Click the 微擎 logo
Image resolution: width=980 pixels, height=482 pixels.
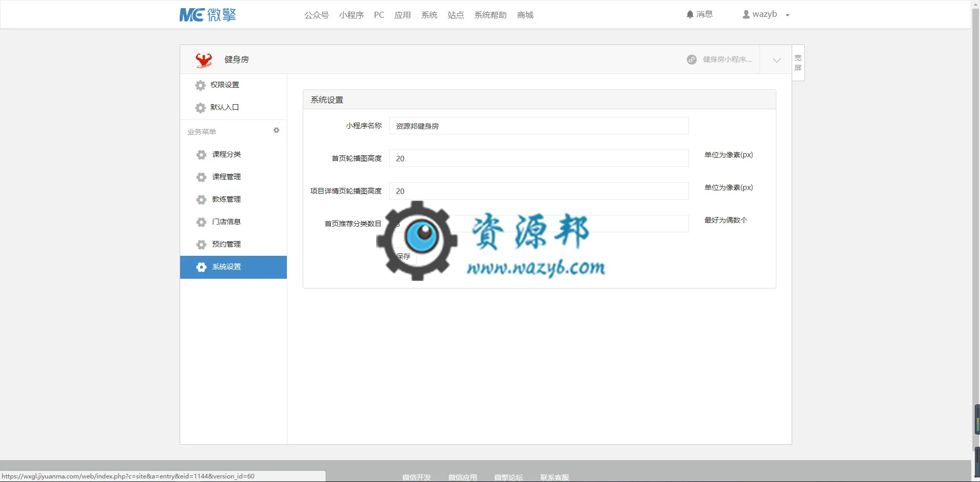[208, 15]
